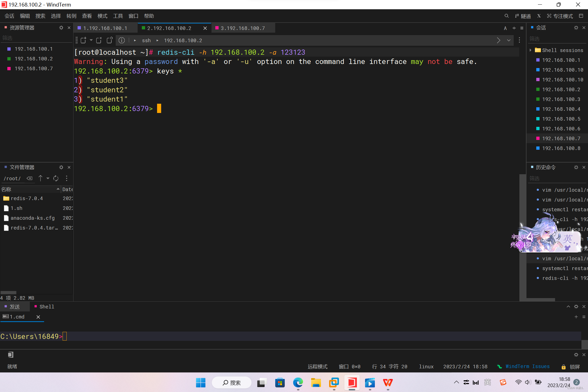Select 192.168.100.5 in the sessions list
Image resolution: width=588 pixels, height=392 pixels.
pyautogui.click(x=561, y=119)
